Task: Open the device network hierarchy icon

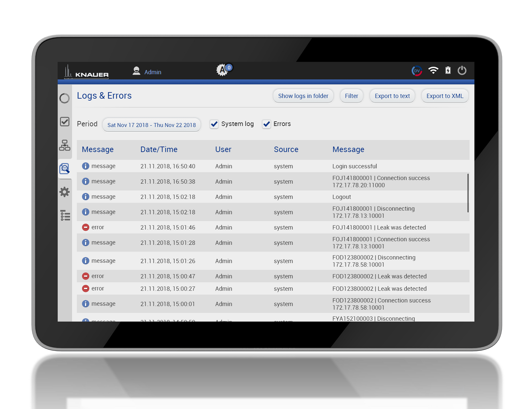Action: [65, 145]
